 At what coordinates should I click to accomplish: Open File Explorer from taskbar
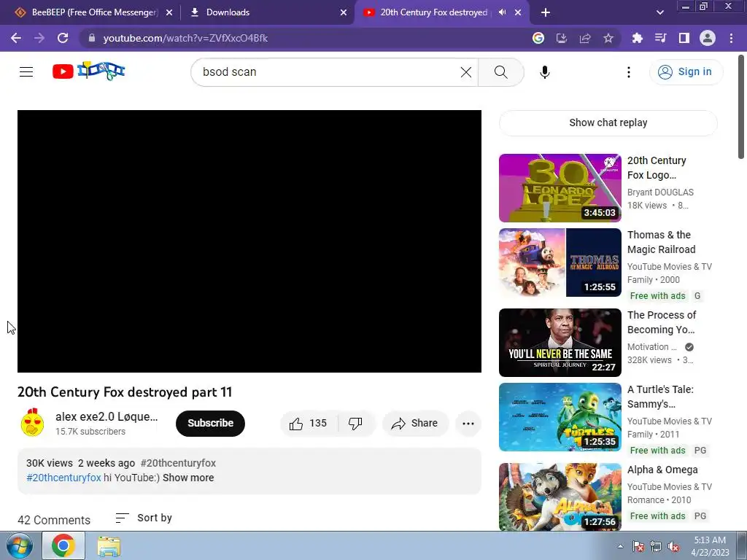pyautogui.click(x=109, y=546)
